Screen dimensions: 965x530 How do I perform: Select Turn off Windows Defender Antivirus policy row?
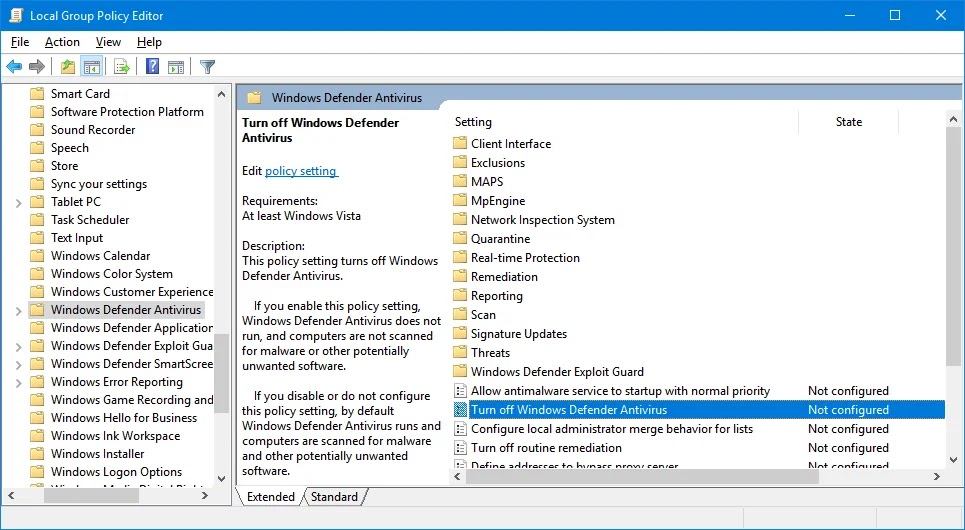pyautogui.click(x=699, y=410)
